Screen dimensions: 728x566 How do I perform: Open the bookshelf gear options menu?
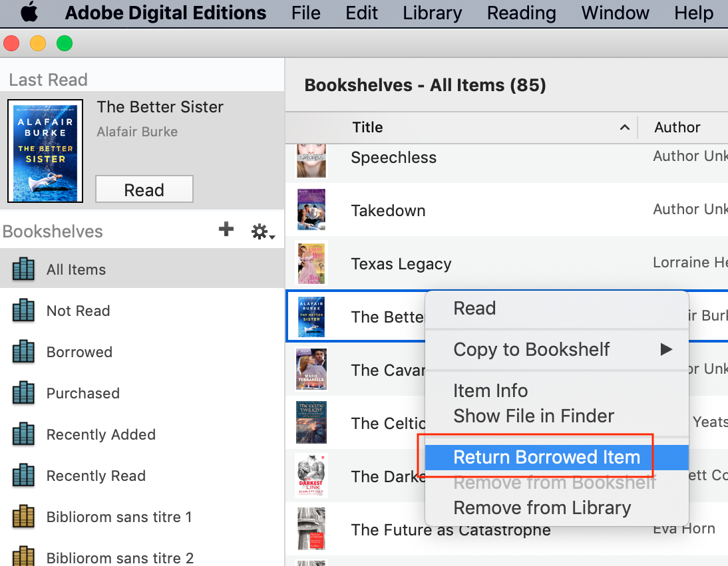pyautogui.click(x=262, y=232)
